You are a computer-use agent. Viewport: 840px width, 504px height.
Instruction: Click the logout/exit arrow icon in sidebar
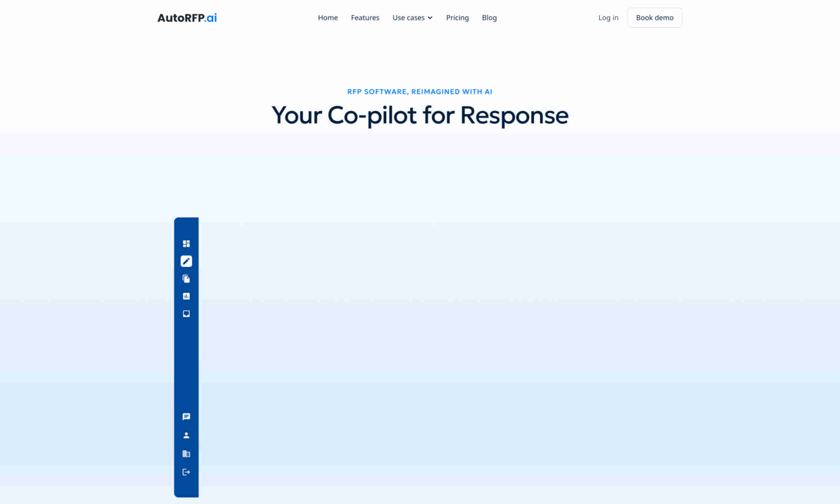186,472
